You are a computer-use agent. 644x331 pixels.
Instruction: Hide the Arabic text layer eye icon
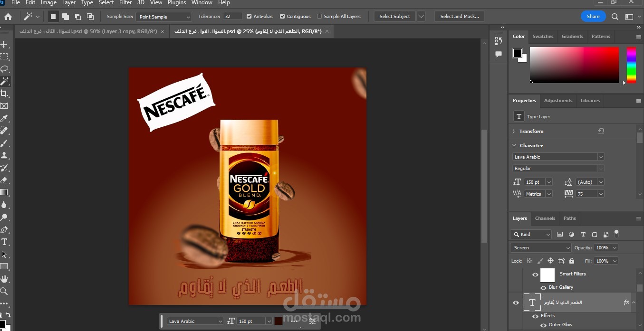click(x=516, y=303)
